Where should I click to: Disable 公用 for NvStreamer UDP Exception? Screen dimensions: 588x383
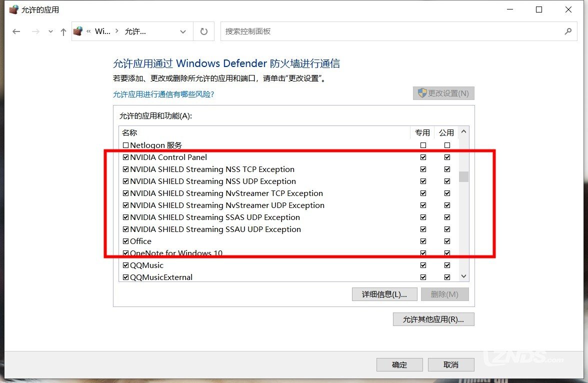pos(447,205)
